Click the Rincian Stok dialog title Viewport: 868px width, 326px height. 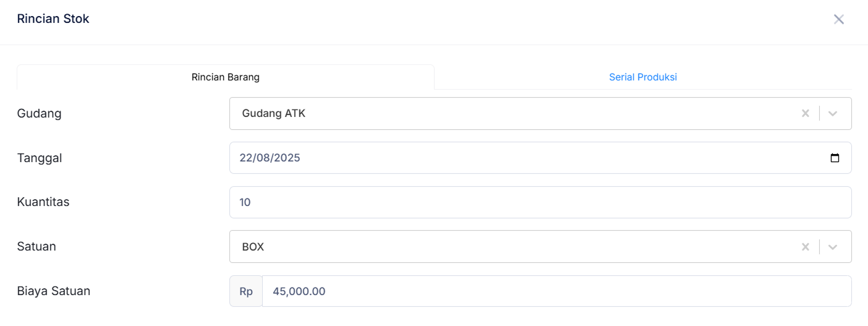53,19
